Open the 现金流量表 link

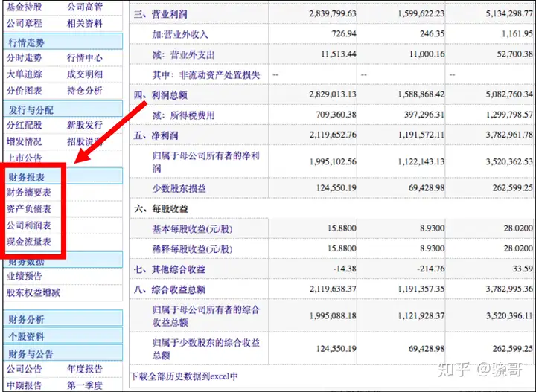[29, 242]
